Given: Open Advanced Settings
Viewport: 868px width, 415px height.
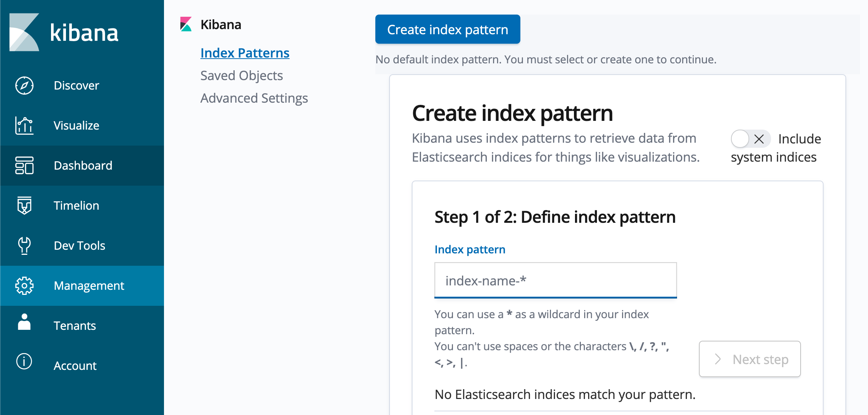Looking at the screenshot, I should point(254,98).
